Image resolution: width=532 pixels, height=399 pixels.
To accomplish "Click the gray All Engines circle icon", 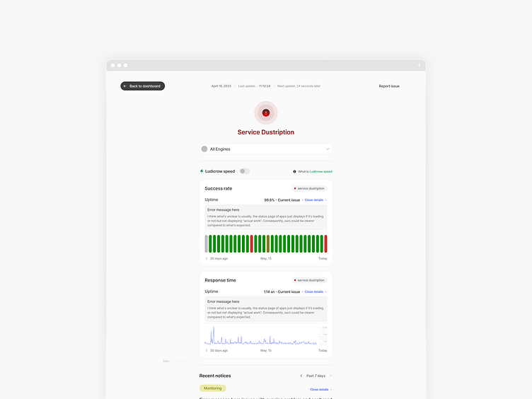I will (x=204, y=149).
